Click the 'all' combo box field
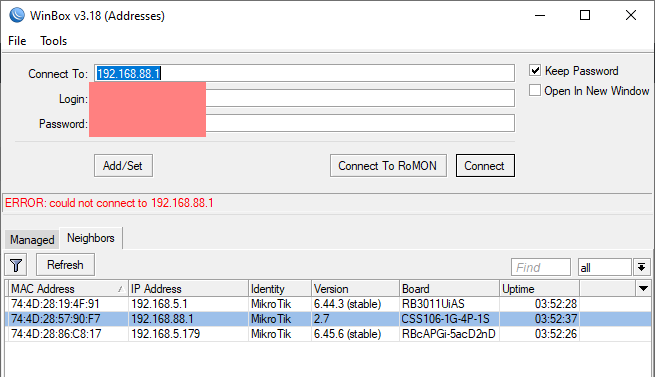Viewport: 655px width, 377px height. (x=604, y=267)
